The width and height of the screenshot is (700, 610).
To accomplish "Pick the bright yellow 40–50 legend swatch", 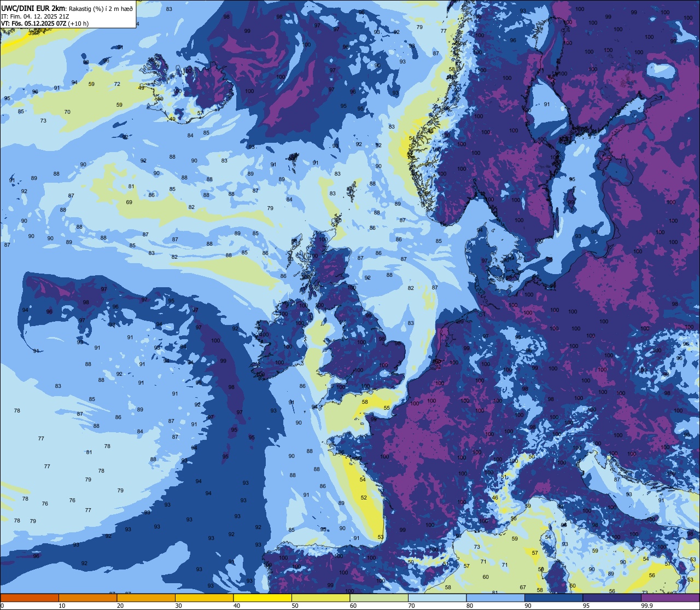I will (x=262, y=598).
